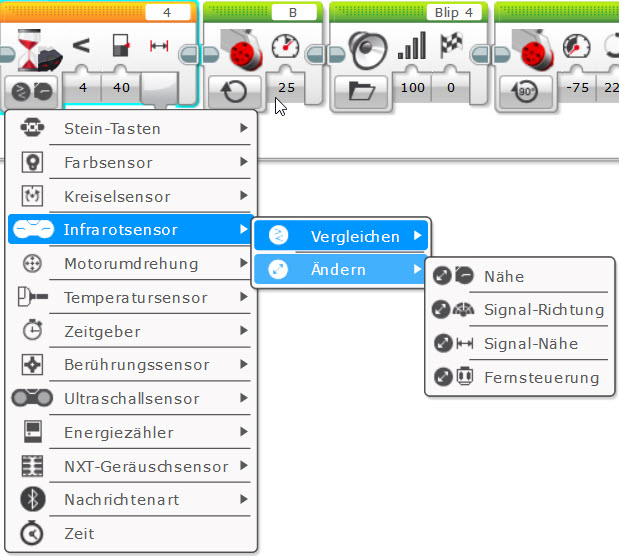619x556 pixels.
Task: Open the NXT-Geräuschsensor submenu
Action: pos(131,466)
